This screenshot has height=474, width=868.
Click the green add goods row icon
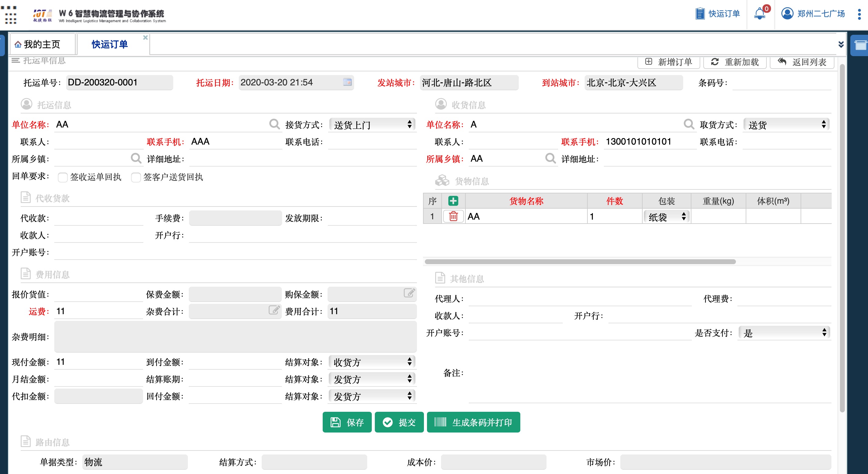(x=453, y=201)
